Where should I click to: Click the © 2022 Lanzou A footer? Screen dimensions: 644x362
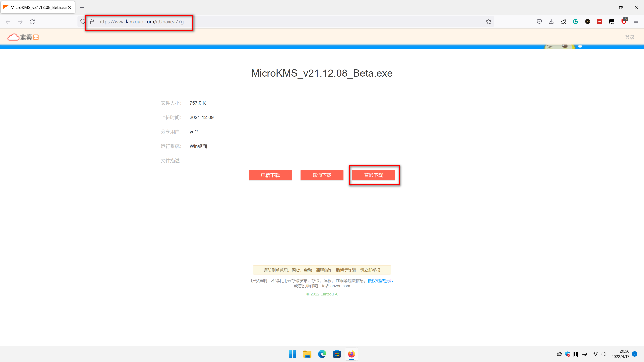[322, 294]
